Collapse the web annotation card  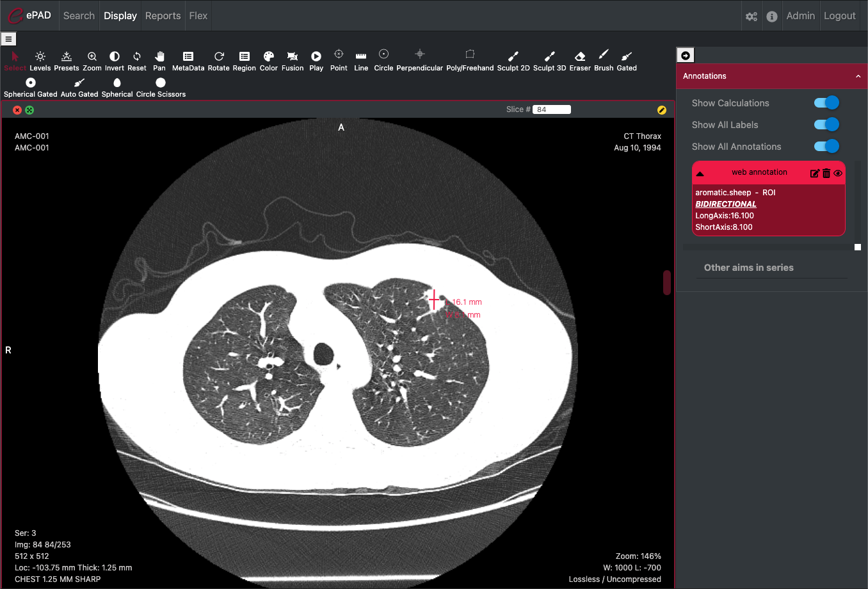(700, 173)
